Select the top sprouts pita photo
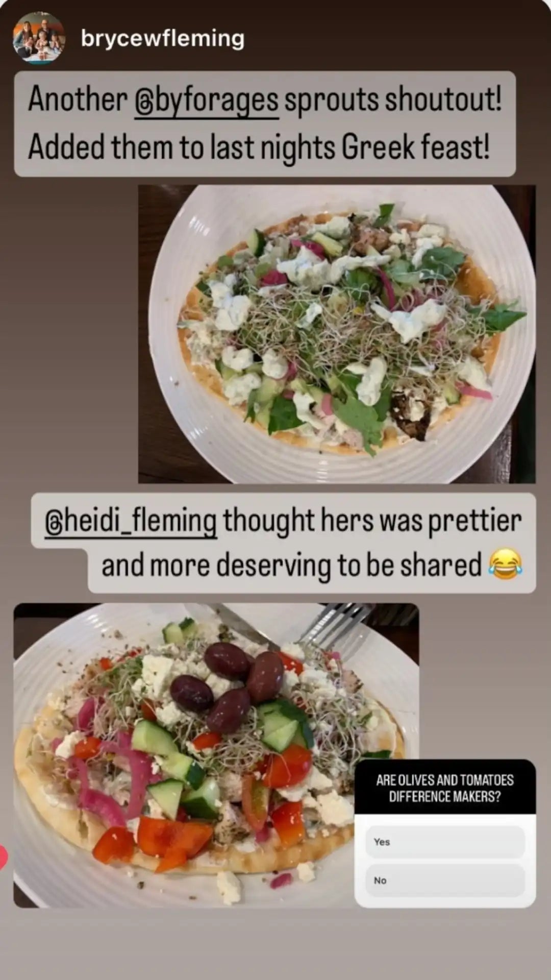Viewport: 551px width, 980px height. point(337,334)
